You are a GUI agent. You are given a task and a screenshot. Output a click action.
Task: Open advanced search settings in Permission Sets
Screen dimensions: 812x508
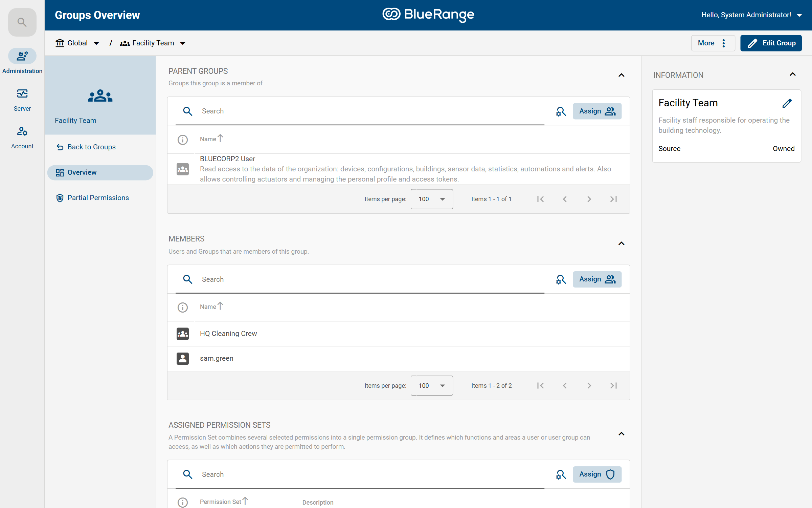561,474
